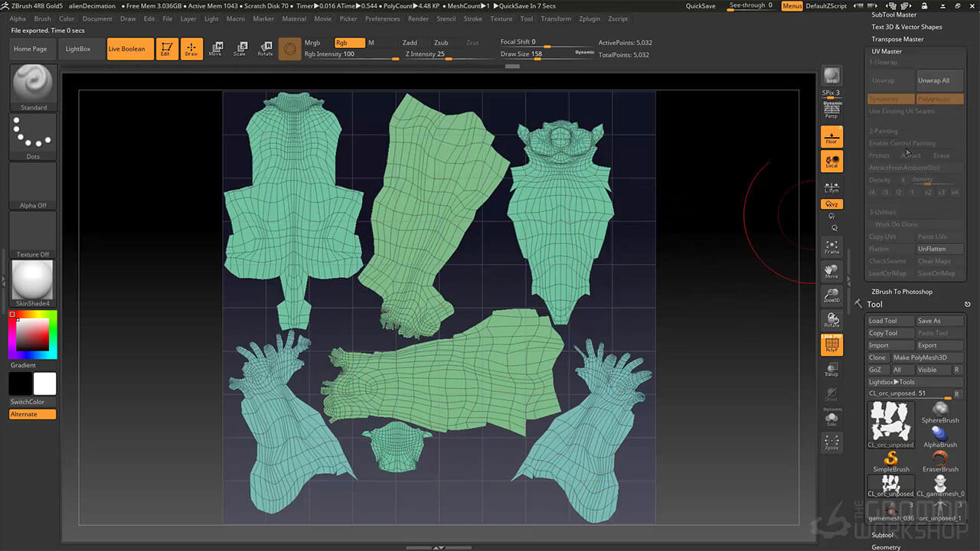Open the Zplugin menu

tap(590, 18)
